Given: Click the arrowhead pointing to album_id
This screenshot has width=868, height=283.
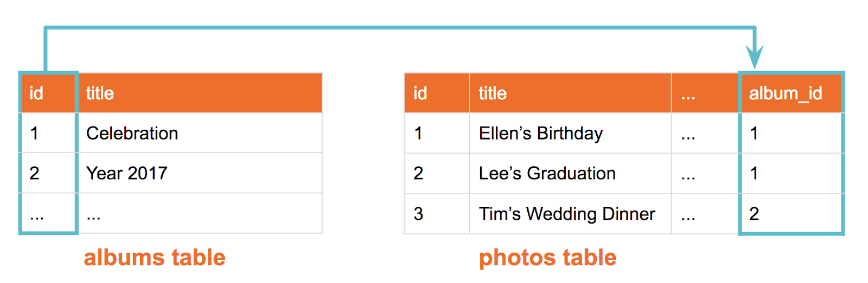Looking at the screenshot, I should [x=754, y=58].
